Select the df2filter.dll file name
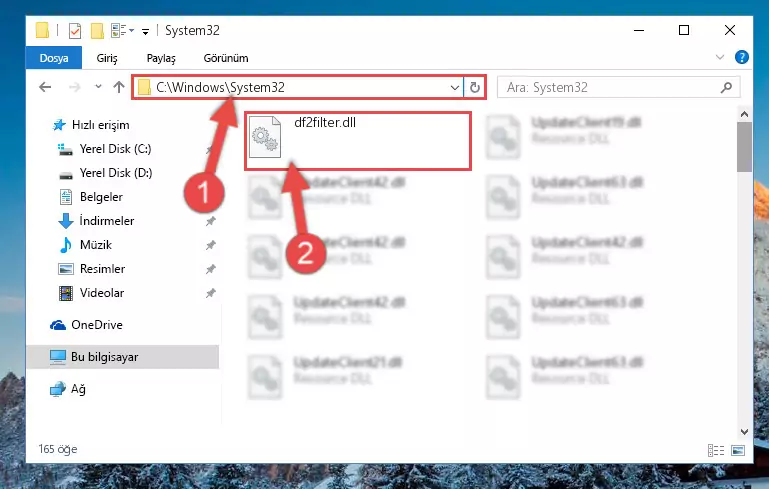Image resolution: width=769 pixels, height=489 pixels. 325,123
